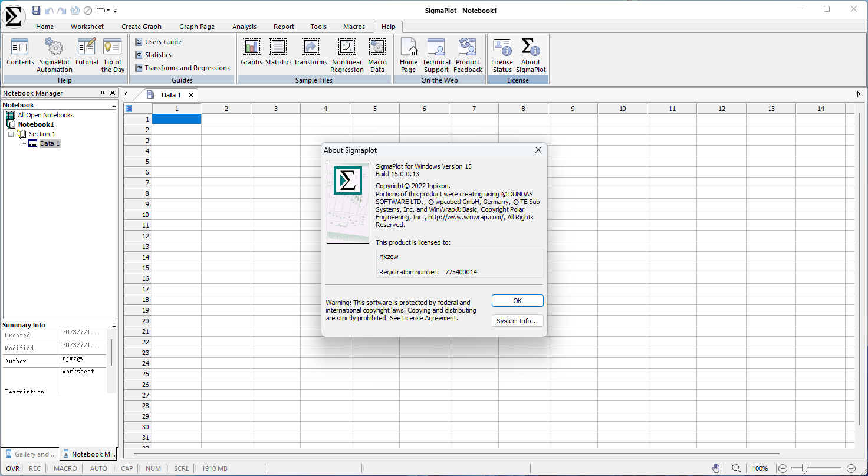868x476 pixels.
Task: Click registration number 775400014
Action: pyautogui.click(x=461, y=272)
